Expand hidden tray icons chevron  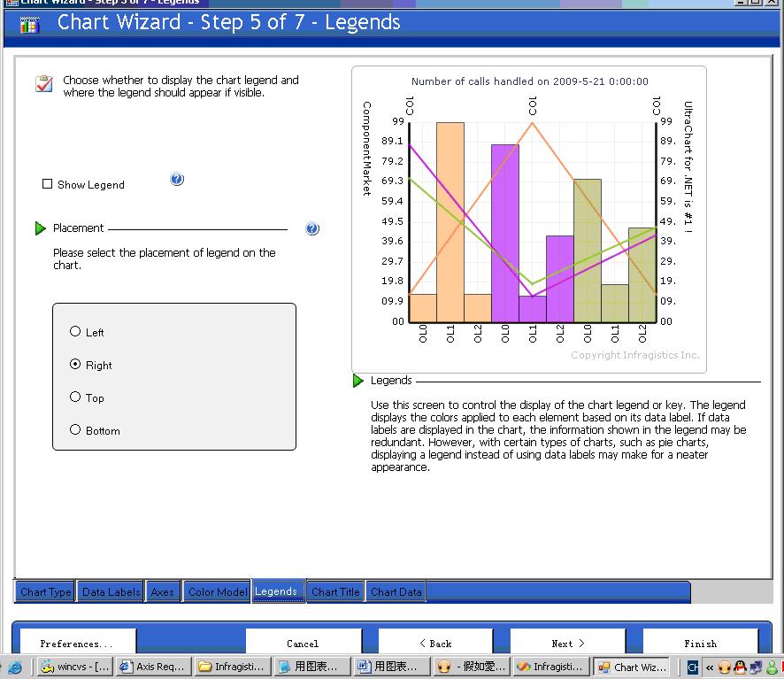[x=710, y=667]
